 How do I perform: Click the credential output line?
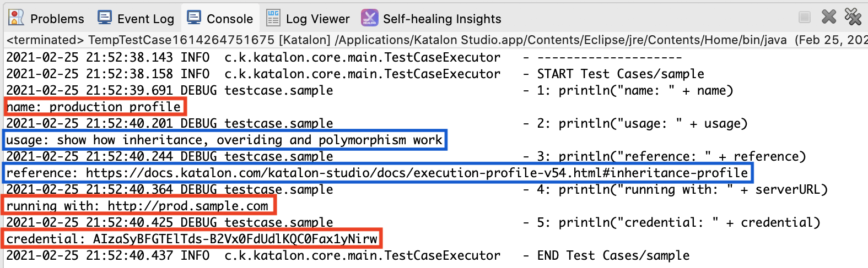click(x=192, y=239)
